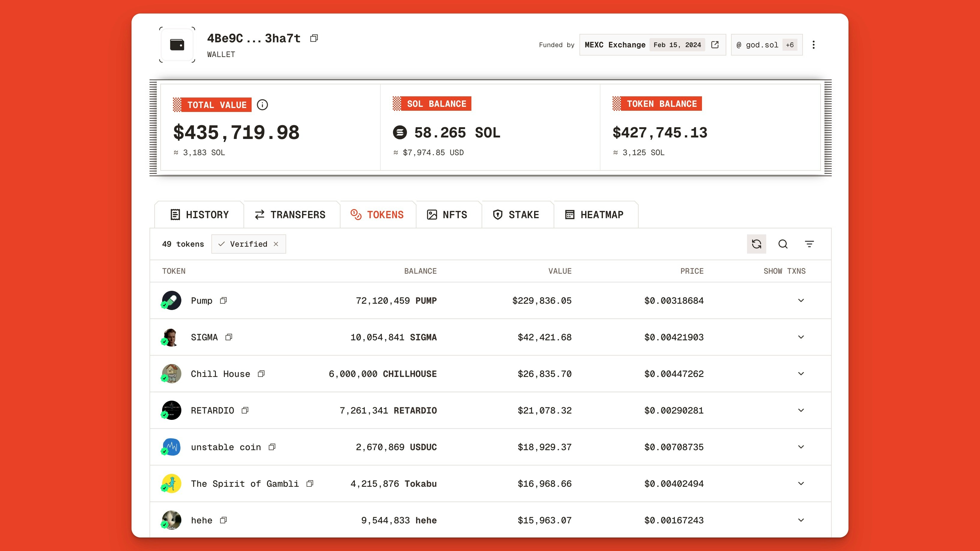Click the verified badge on the Pump token
980x551 pixels.
point(165,306)
